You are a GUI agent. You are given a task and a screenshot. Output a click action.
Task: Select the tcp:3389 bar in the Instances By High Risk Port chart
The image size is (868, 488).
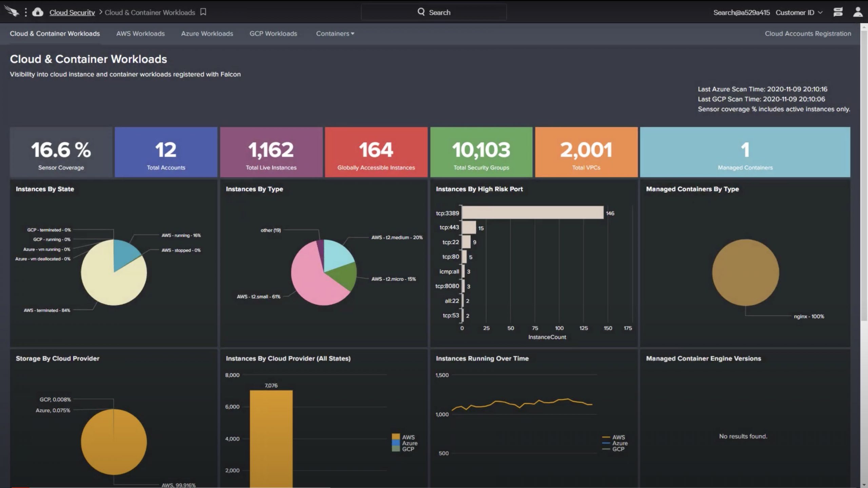pos(533,212)
